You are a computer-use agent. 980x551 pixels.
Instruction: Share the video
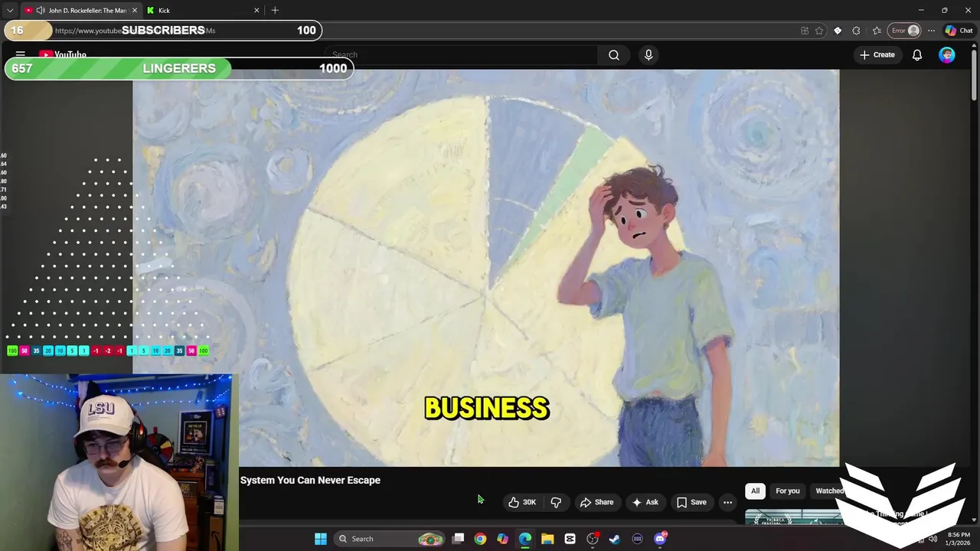click(596, 502)
